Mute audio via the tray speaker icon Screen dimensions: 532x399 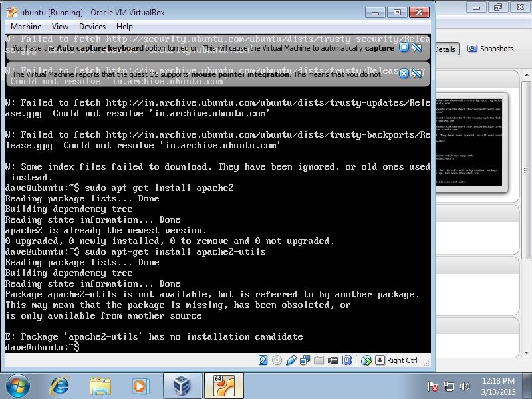tap(466, 386)
